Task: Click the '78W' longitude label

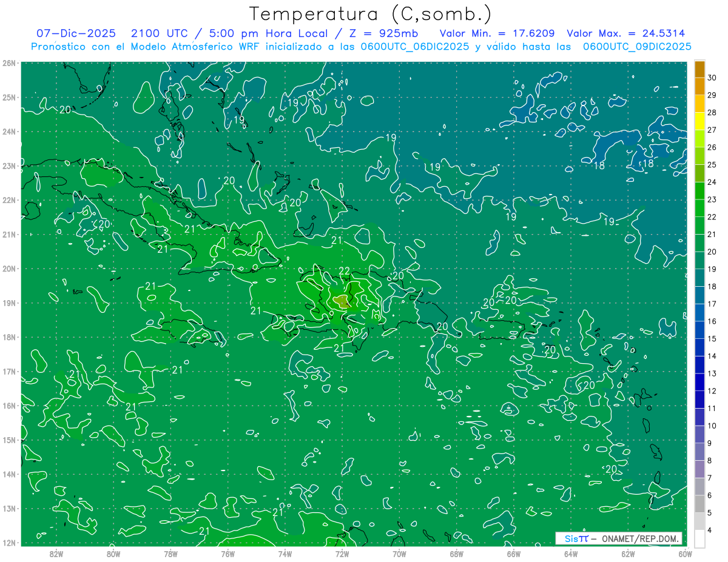Action: pyautogui.click(x=170, y=554)
